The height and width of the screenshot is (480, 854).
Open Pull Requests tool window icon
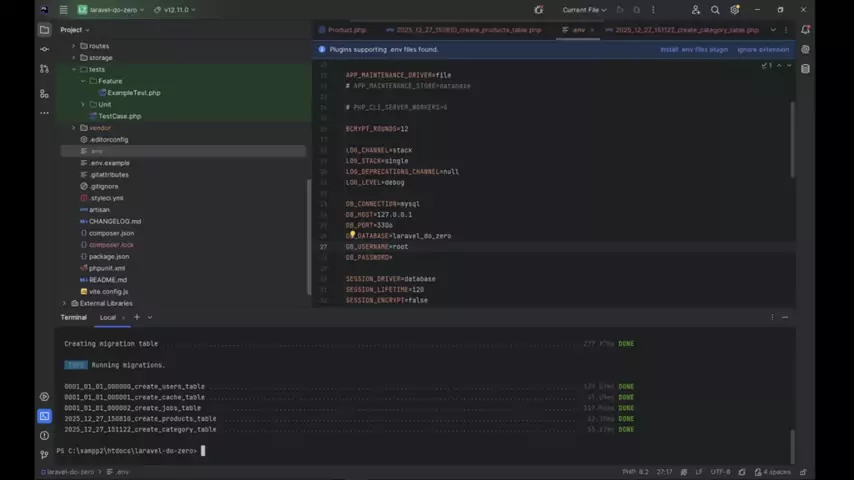click(x=44, y=69)
